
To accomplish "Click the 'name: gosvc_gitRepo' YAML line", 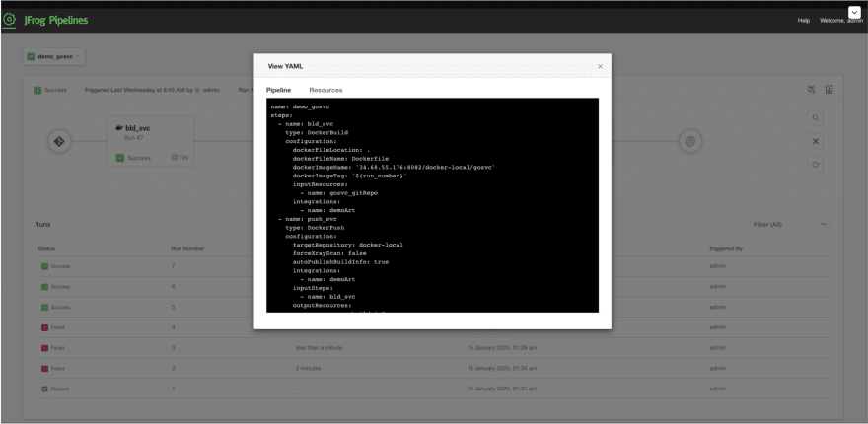I will tap(338, 193).
